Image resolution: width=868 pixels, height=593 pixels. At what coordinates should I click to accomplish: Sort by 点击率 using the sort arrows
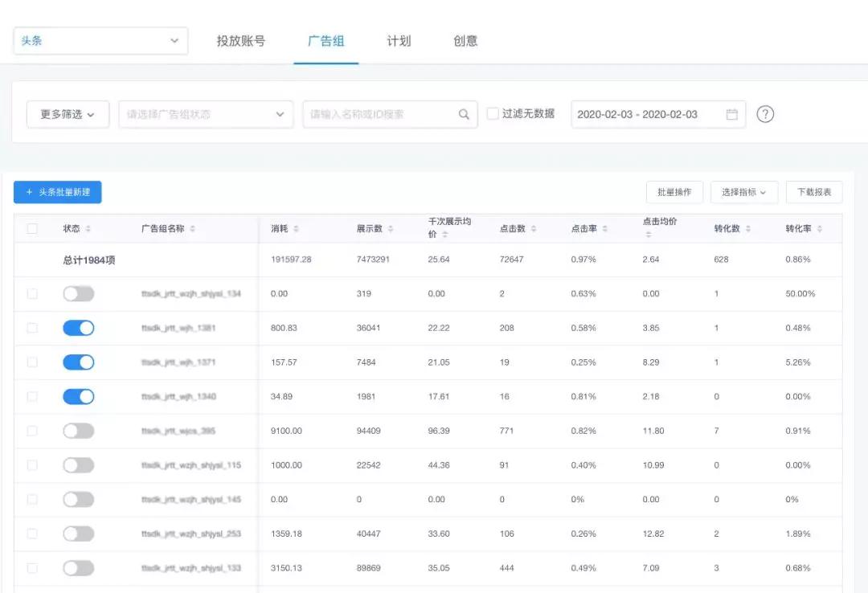tap(604, 228)
